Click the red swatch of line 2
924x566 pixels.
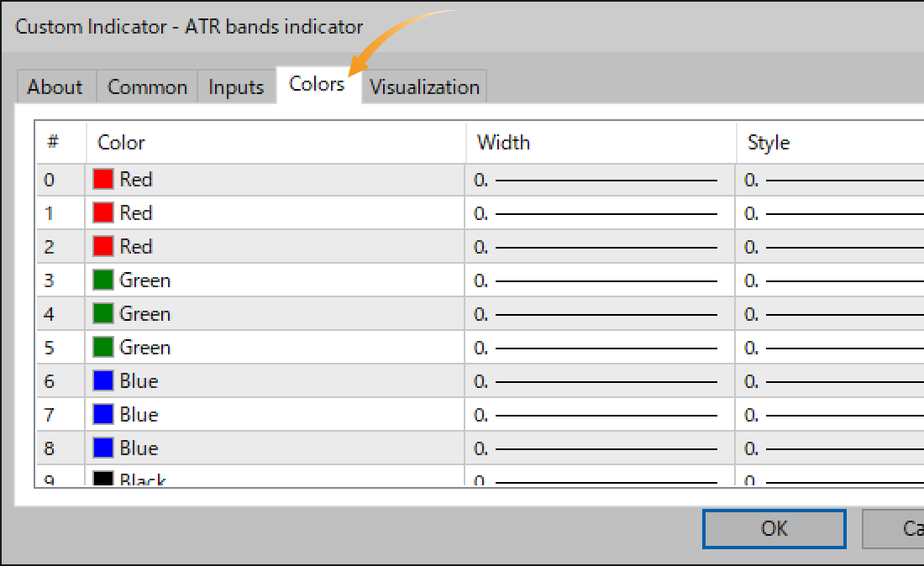pyautogui.click(x=103, y=246)
